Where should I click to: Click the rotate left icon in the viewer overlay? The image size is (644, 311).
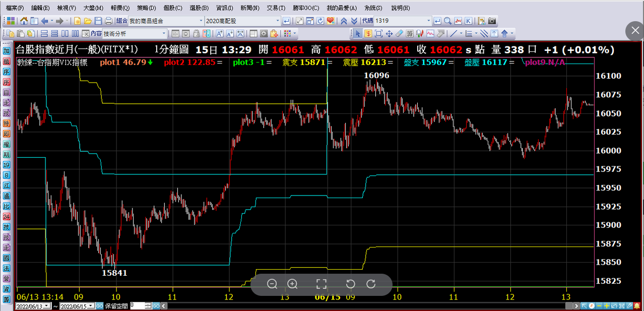(x=351, y=284)
